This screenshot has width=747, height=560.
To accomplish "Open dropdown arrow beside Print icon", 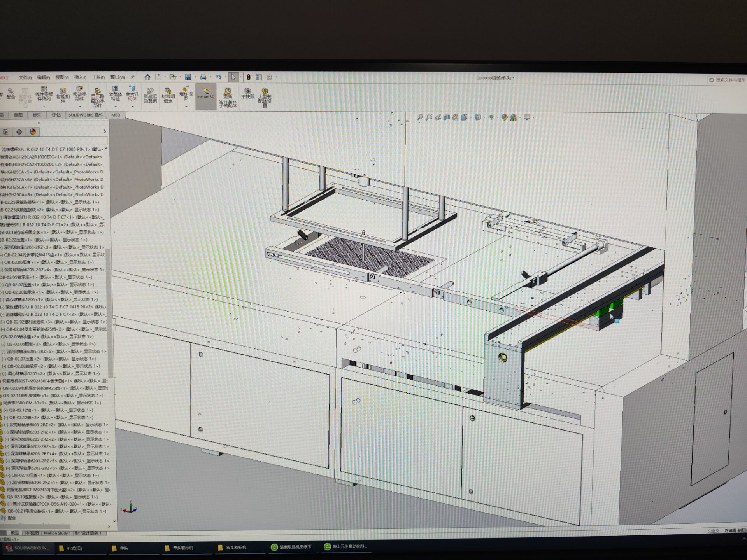I will [x=210, y=77].
